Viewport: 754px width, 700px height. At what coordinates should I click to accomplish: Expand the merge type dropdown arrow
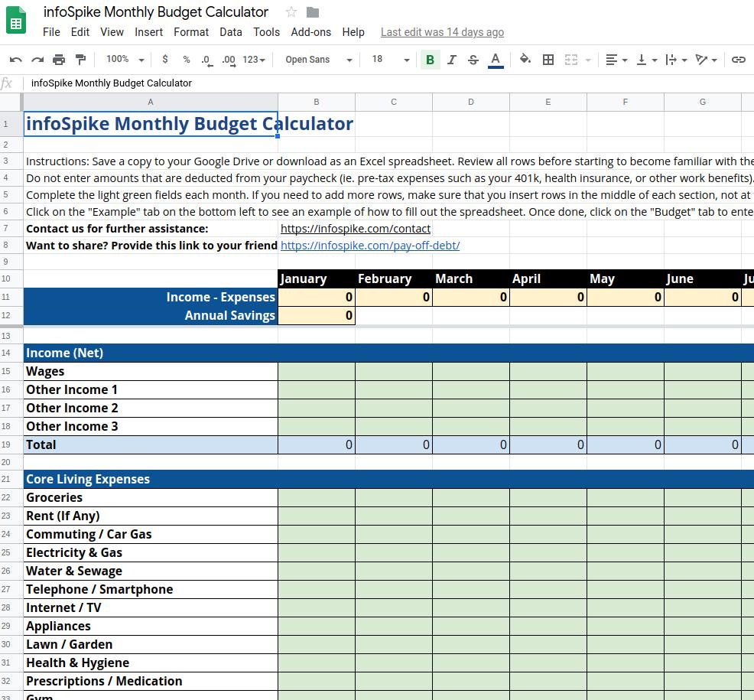tap(588, 60)
